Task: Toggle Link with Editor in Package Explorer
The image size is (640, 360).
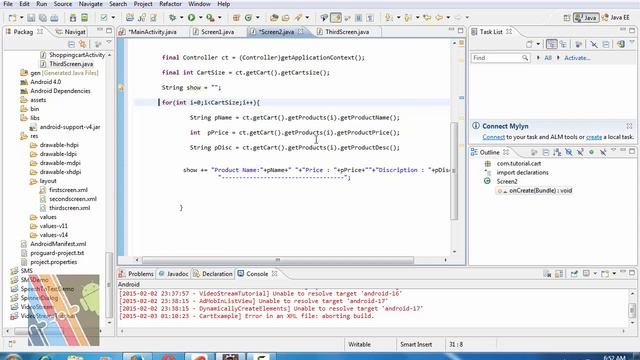Action: coord(83,44)
